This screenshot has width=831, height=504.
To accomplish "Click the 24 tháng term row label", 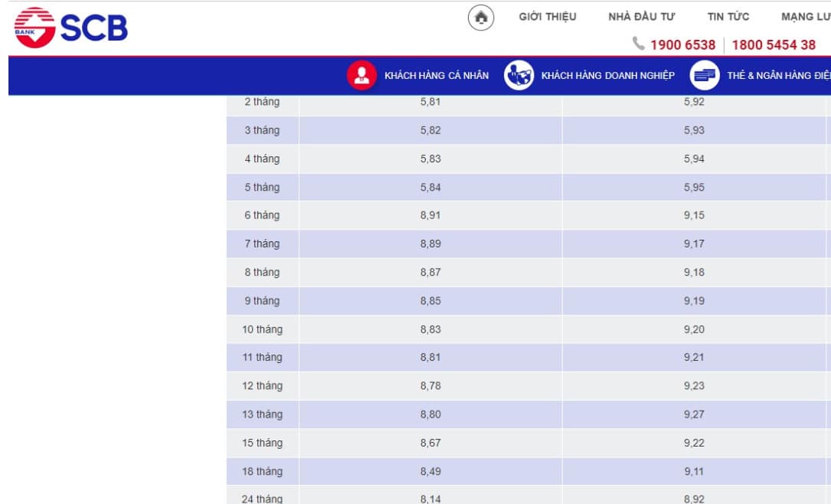I will click(x=262, y=499).
